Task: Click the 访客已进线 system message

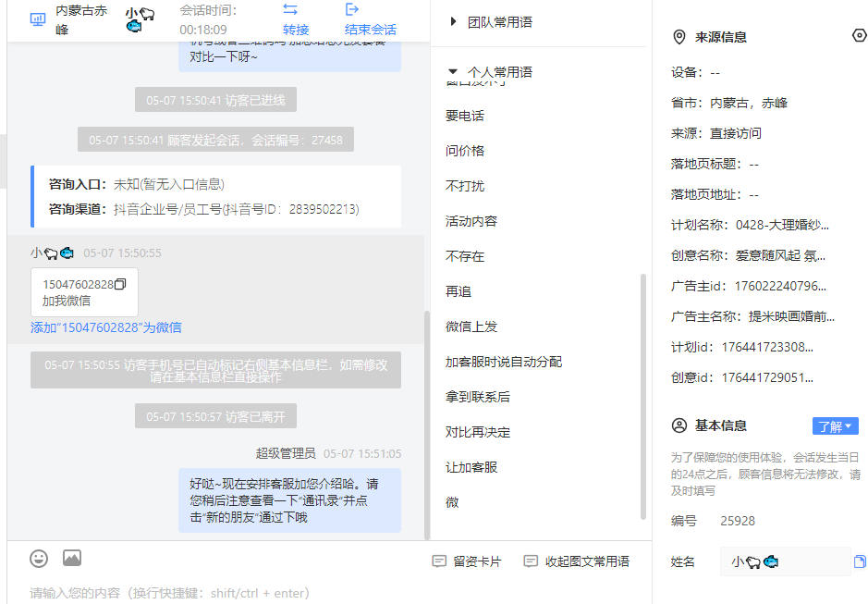Action: [x=216, y=100]
